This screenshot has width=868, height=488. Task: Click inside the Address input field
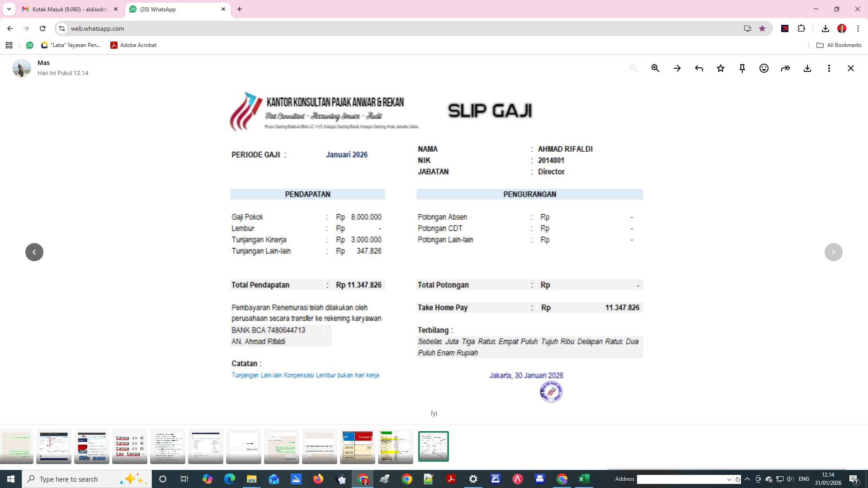pyautogui.click(x=683, y=479)
